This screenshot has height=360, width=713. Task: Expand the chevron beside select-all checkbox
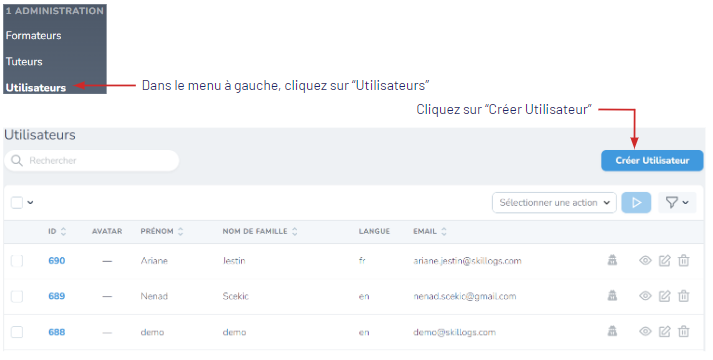(30, 203)
